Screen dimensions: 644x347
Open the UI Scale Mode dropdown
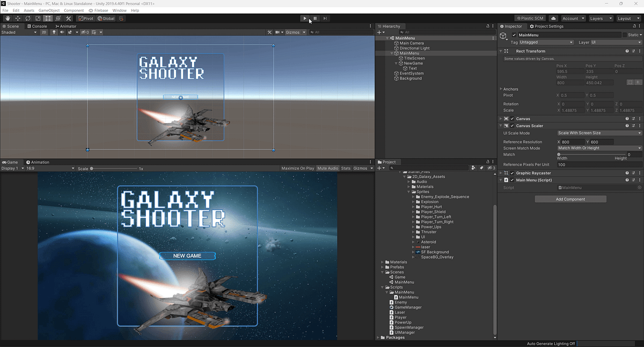point(598,132)
